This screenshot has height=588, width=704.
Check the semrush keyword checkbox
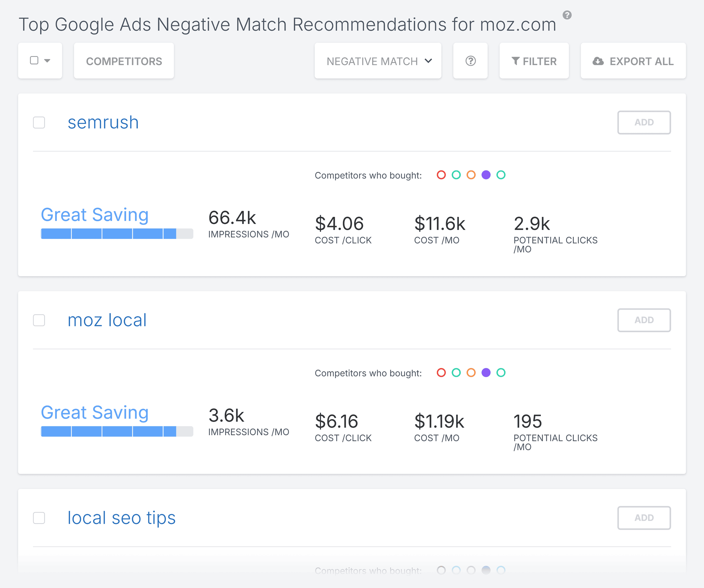point(39,123)
